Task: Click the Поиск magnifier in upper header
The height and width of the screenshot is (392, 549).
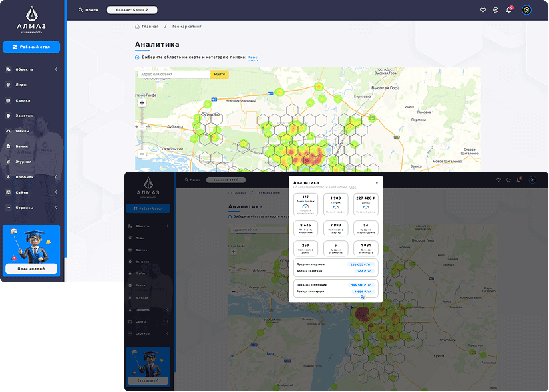Action: coord(81,10)
